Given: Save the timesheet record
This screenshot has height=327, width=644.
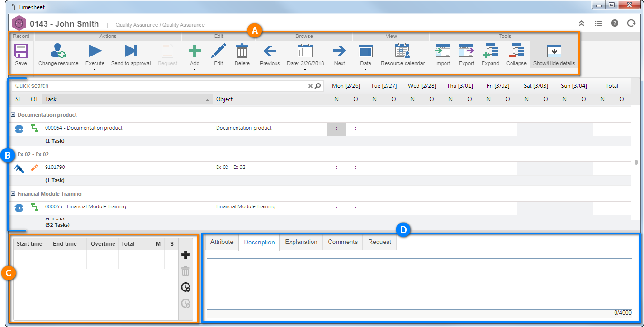Looking at the screenshot, I should click(x=21, y=55).
